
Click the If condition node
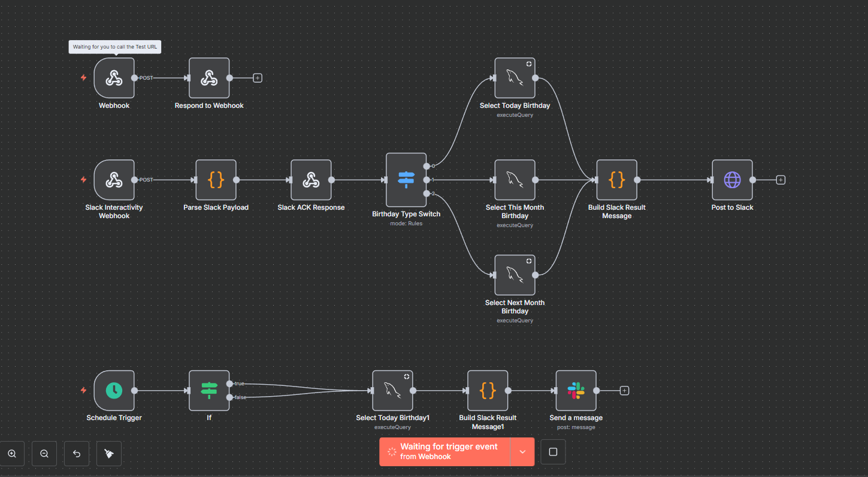pos(209,391)
